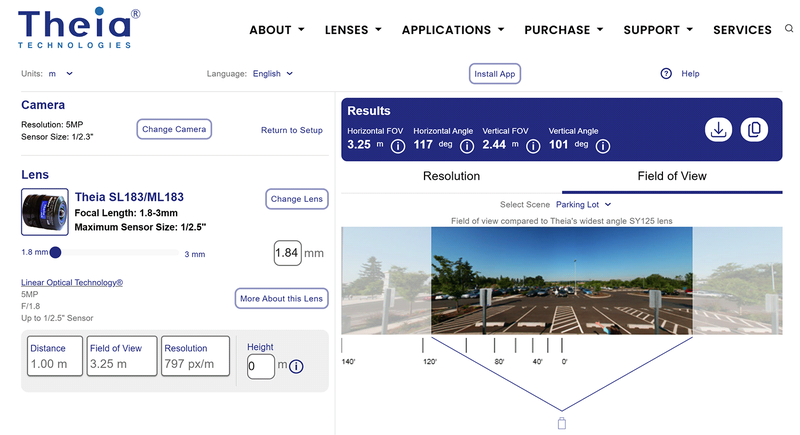The image size is (800, 435).
Task: Click the Theia Technologies logo
Action: 79,28
